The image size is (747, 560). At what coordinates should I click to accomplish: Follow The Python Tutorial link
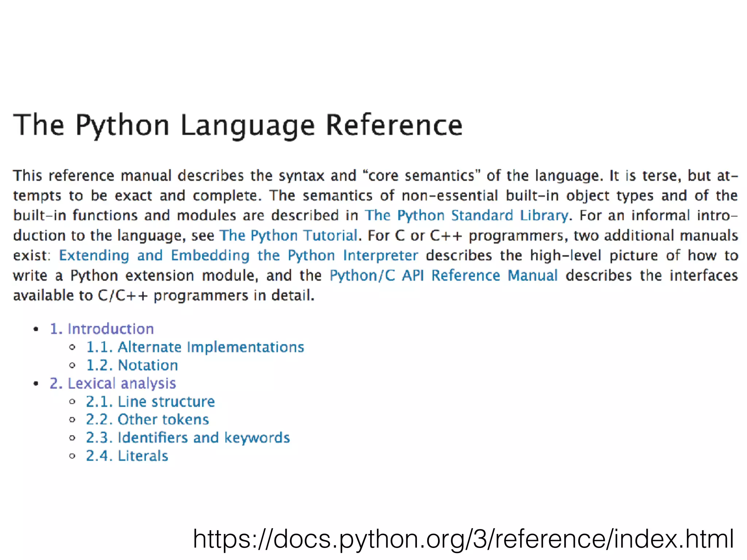288,236
